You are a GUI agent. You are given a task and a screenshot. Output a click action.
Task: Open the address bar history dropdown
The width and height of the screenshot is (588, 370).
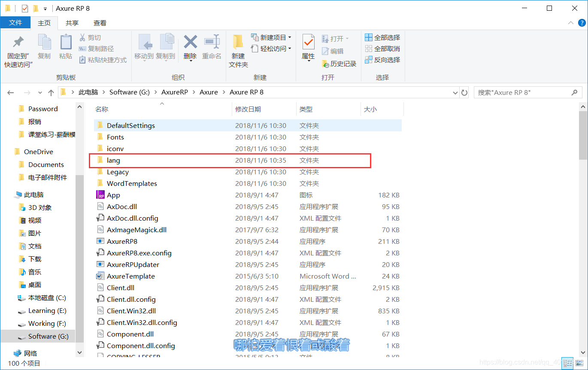455,92
